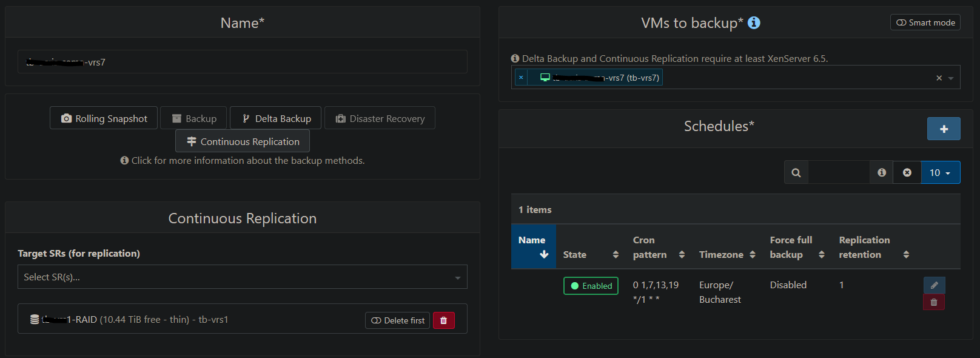Toggle Delete first for RAID SR

click(x=397, y=320)
